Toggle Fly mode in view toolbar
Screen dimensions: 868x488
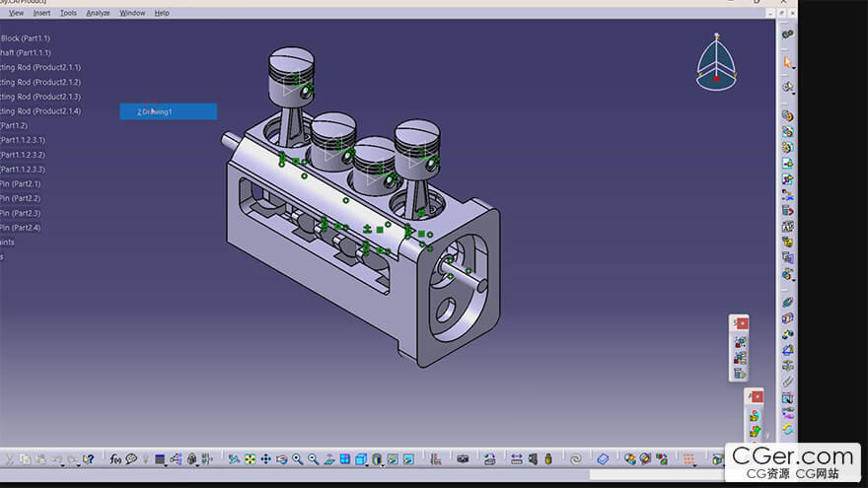coord(234,459)
